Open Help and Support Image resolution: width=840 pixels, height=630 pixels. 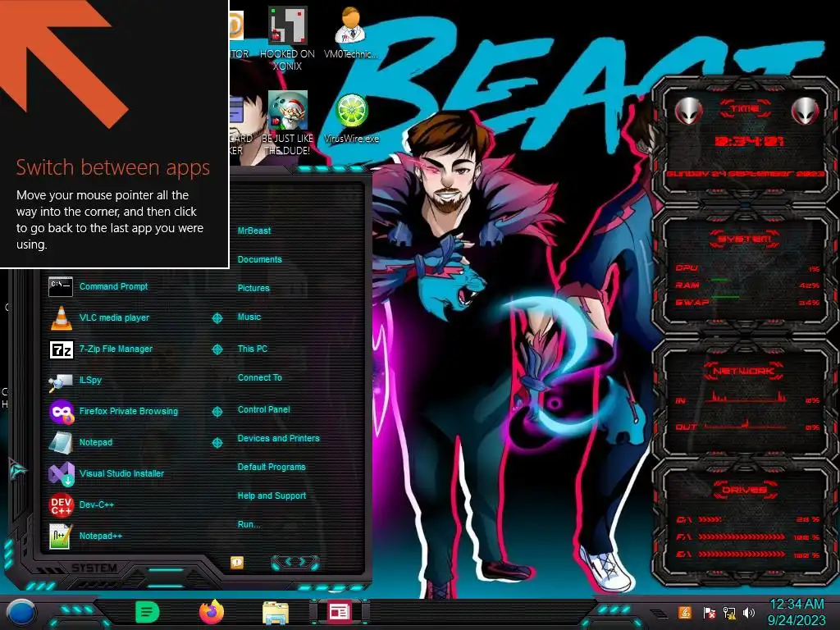point(272,496)
